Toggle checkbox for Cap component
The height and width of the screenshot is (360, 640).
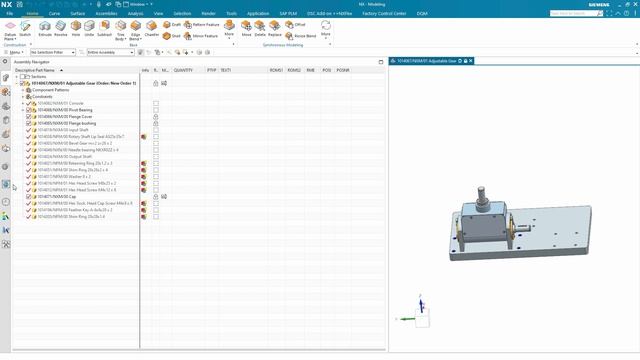(29, 197)
